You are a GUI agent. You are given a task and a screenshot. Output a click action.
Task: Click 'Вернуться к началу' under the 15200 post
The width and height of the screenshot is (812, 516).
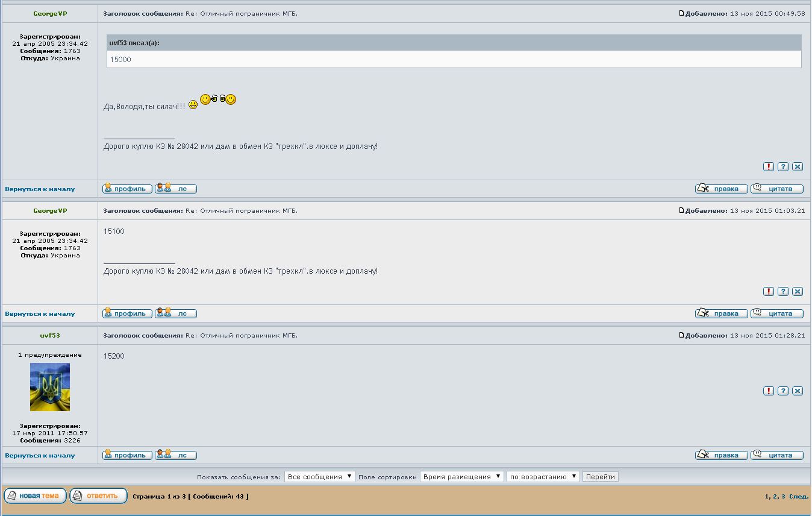[40, 456]
